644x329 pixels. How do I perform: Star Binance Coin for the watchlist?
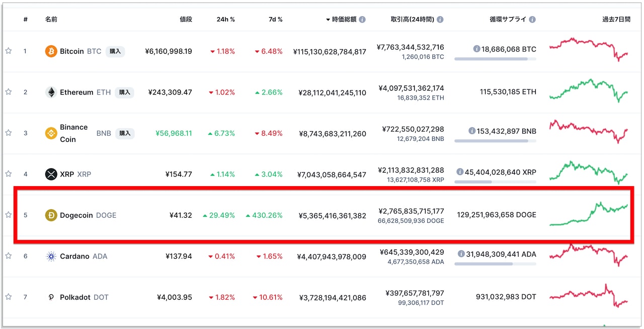coord(9,133)
